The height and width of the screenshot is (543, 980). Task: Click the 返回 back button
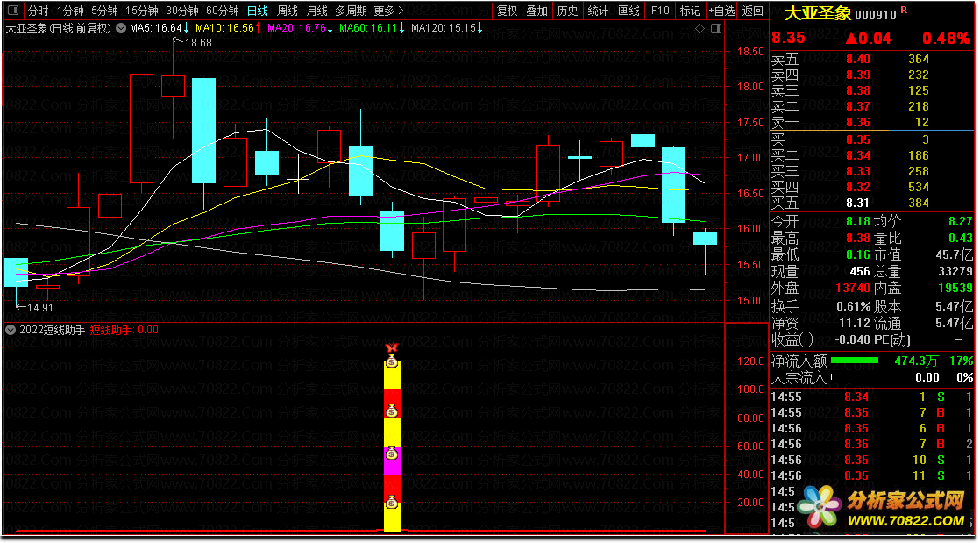(x=752, y=11)
